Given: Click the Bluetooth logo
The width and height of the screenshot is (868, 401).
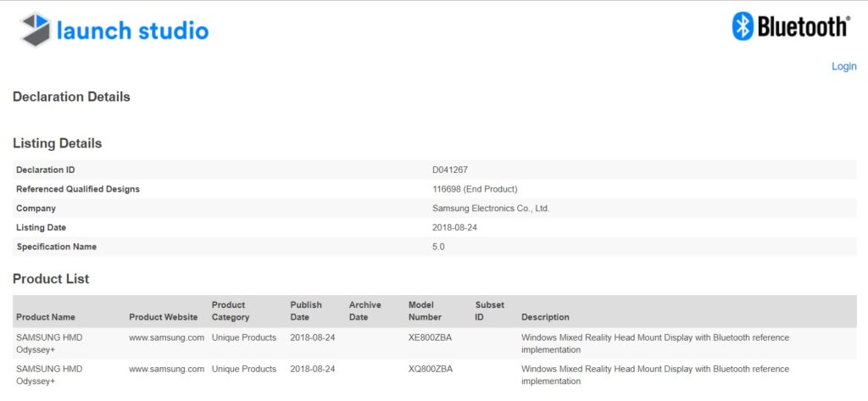Looking at the screenshot, I should 791,26.
